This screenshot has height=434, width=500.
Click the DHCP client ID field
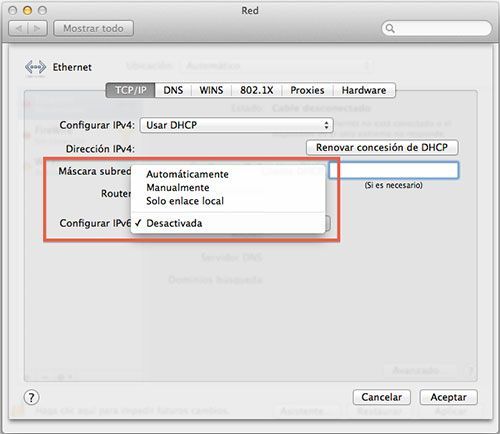point(394,170)
